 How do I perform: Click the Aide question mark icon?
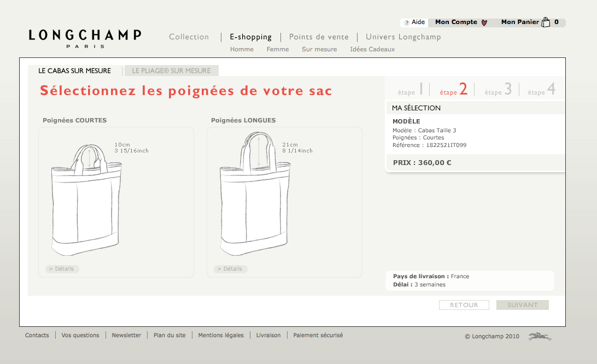(407, 23)
